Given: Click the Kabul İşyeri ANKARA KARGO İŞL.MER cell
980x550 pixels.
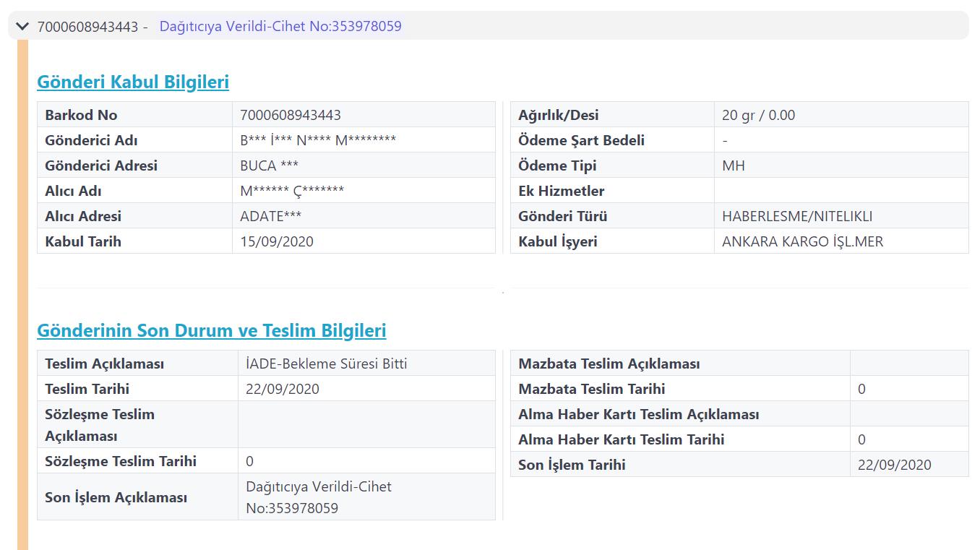Looking at the screenshot, I should [x=802, y=241].
